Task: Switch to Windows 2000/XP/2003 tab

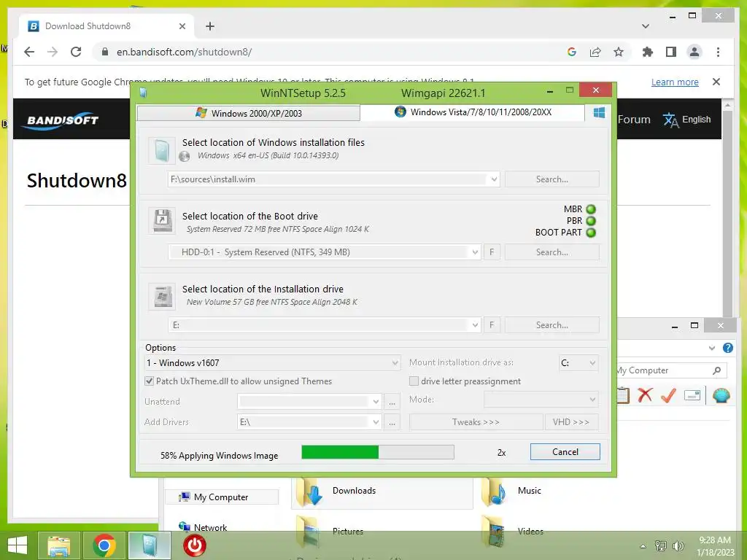Action: (x=248, y=113)
